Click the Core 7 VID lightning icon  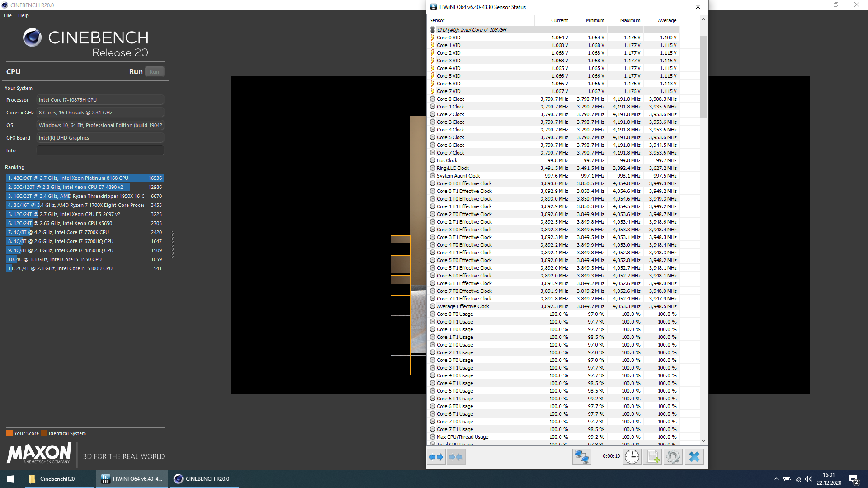(x=433, y=91)
